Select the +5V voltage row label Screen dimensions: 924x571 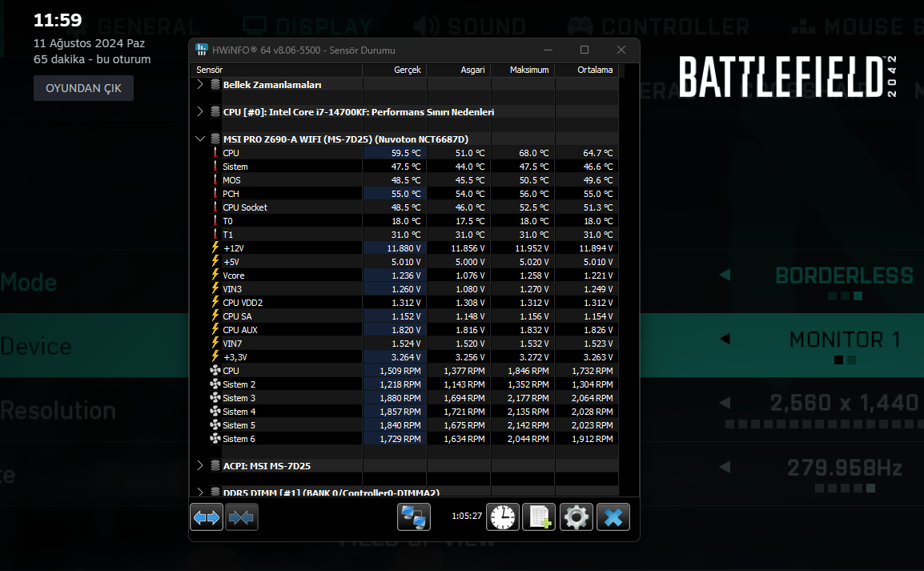click(231, 262)
